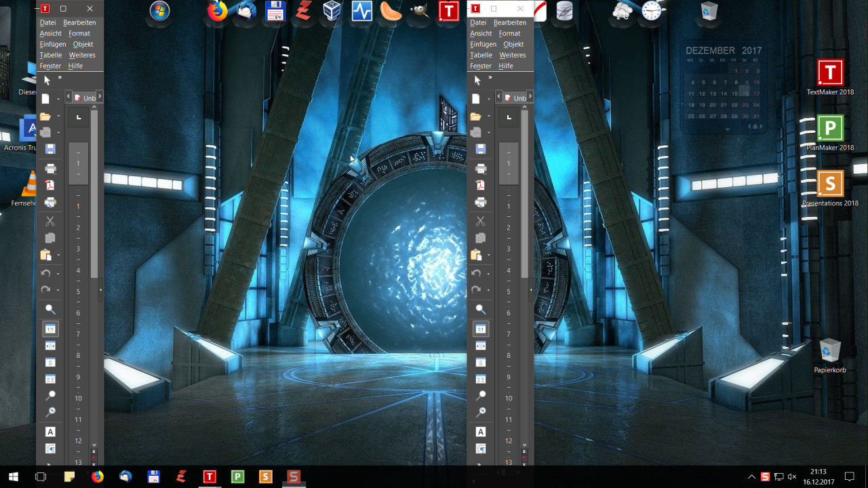
Task: Click selection arrow tool in left TextMaker window
Action: click(x=47, y=80)
